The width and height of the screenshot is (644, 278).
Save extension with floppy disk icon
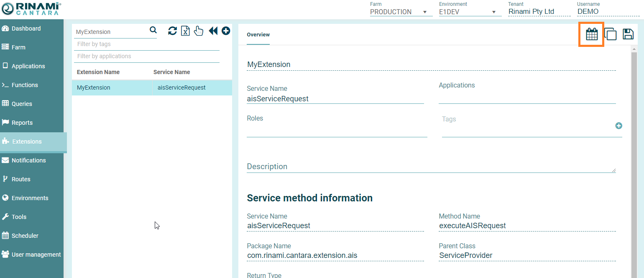click(628, 34)
